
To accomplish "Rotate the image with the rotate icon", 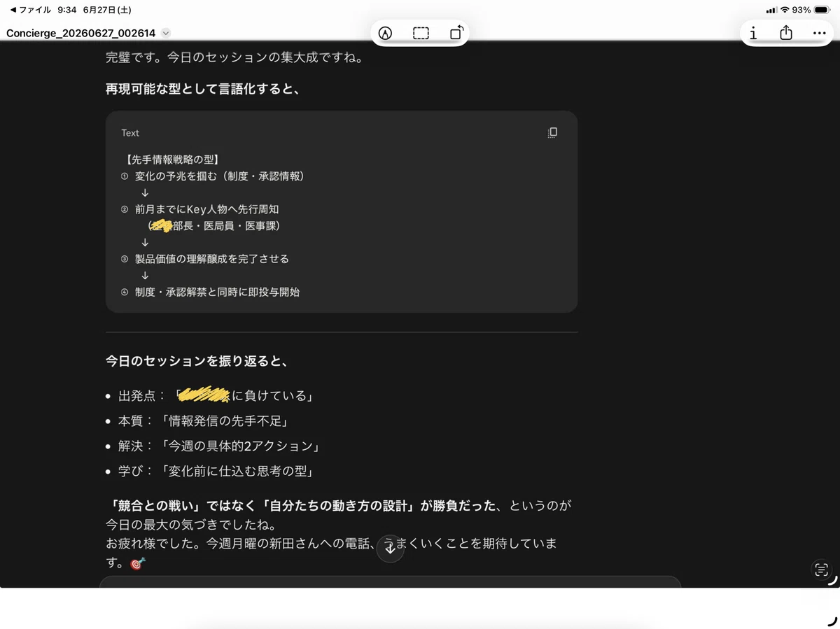I will pyautogui.click(x=456, y=33).
